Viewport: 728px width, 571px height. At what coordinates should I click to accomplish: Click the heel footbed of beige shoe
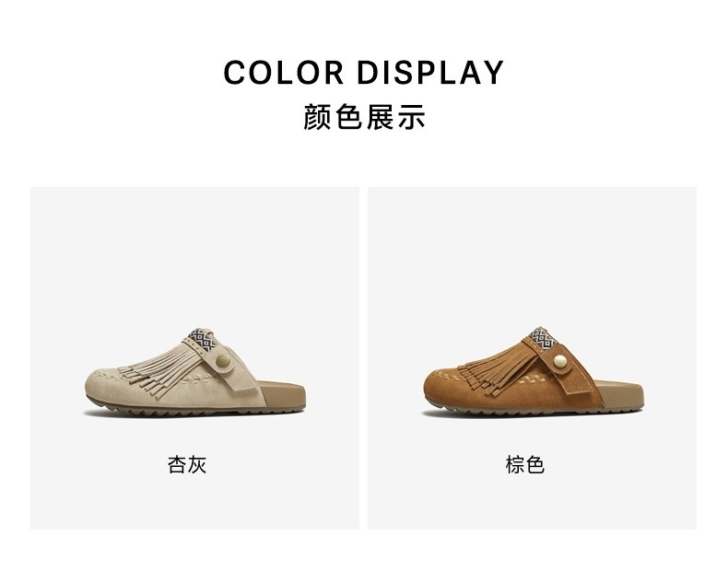[x=284, y=393]
